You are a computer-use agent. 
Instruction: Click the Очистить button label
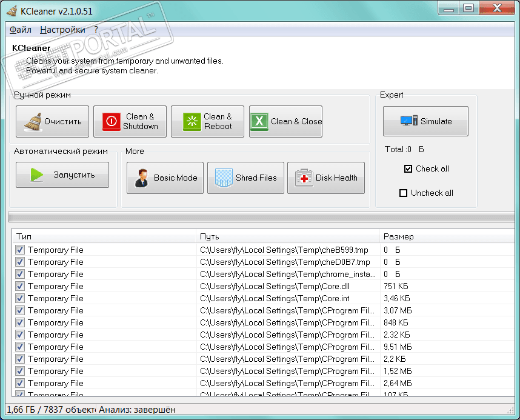(x=62, y=121)
